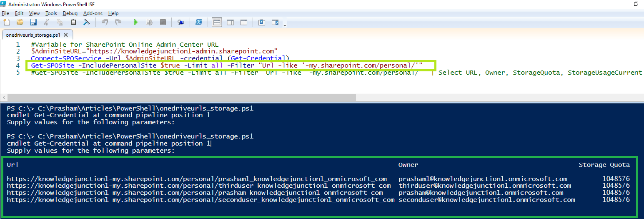Click the Storage Quota column header

click(604, 165)
